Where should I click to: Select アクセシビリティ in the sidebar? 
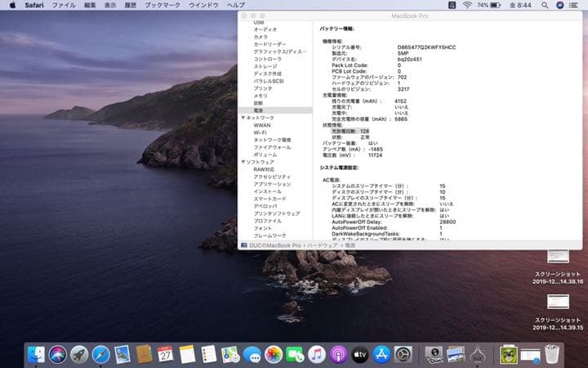272,177
